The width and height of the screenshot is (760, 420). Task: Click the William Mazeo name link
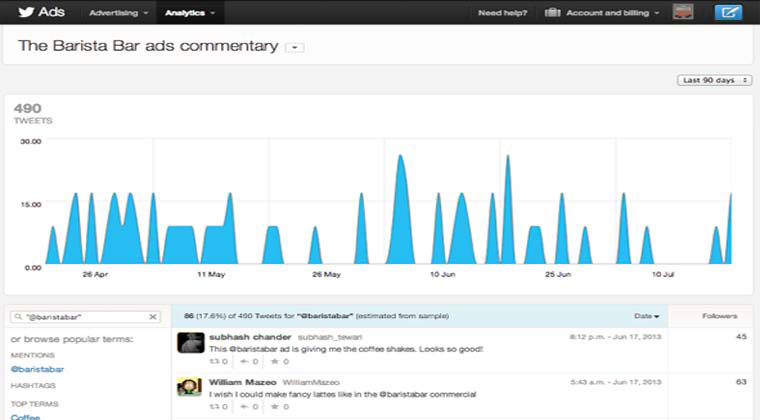click(x=242, y=382)
